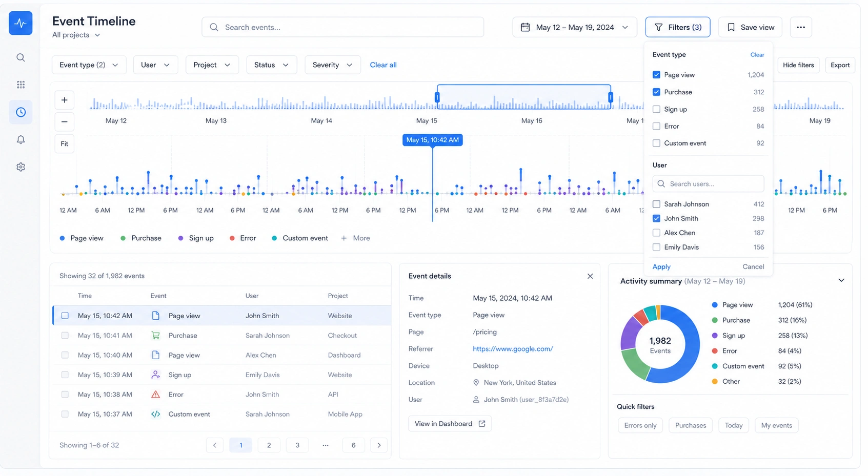The width and height of the screenshot is (868, 476).
Task: Uncheck the Purchase event type filter
Action: pyautogui.click(x=656, y=92)
